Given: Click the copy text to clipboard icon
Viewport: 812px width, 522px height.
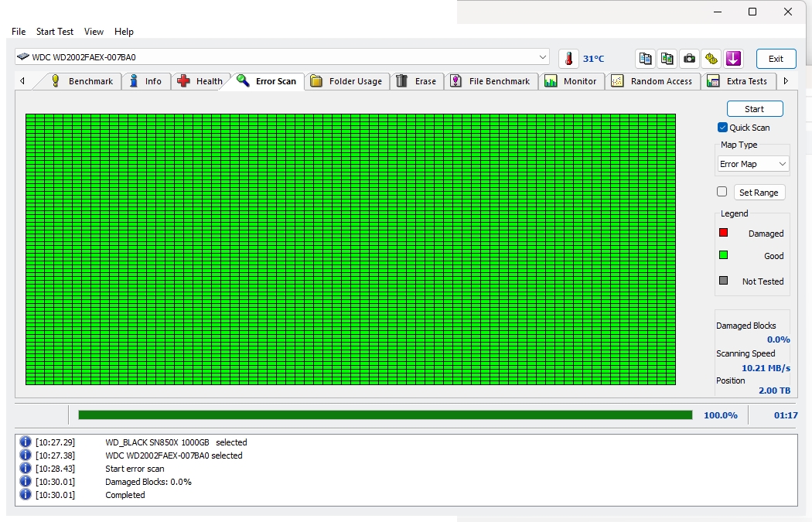Looking at the screenshot, I should pyautogui.click(x=645, y=59).
